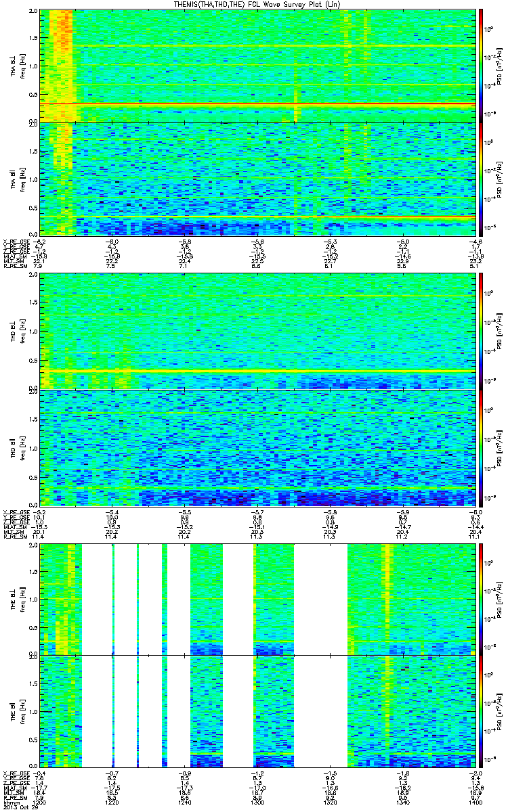The width and height of the screenshot is (508, 812).
Task: Click the THE BII PSD color bar
Action: pos(482,712)
